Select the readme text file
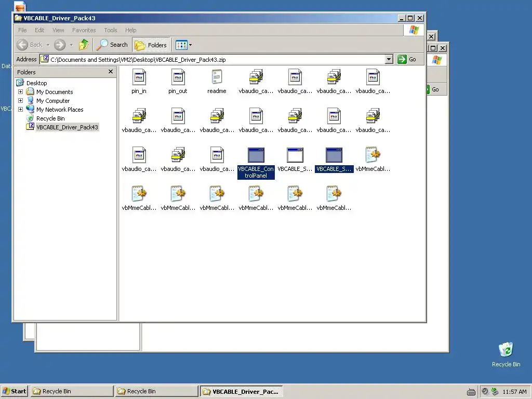This screenshot has height=399, width=532. 217,82
